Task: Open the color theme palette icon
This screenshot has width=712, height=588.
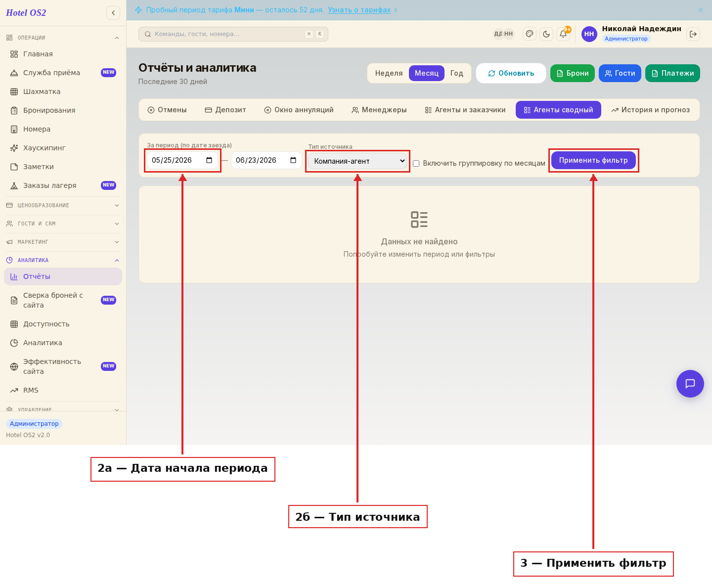Action: (530, 34)
